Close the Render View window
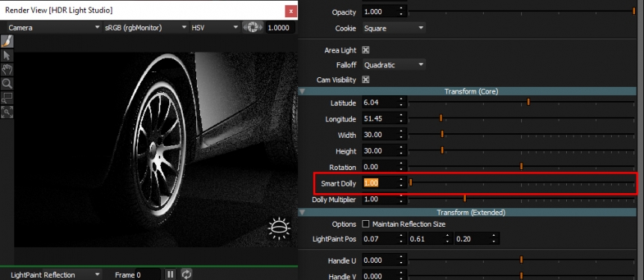This screenshot has width=644, height=280. tap(291, 11)
